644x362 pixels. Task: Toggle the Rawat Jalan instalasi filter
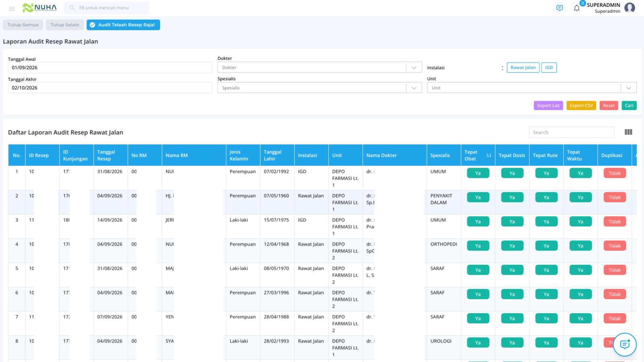(x=523, y=68)
